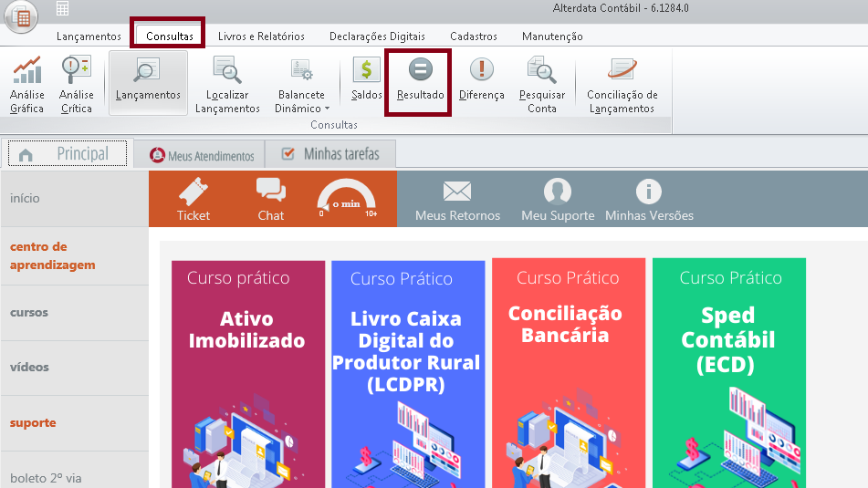This screenshot has height=488, width=868.
Task: Open Saldos balance query
Action: [367, 80]
